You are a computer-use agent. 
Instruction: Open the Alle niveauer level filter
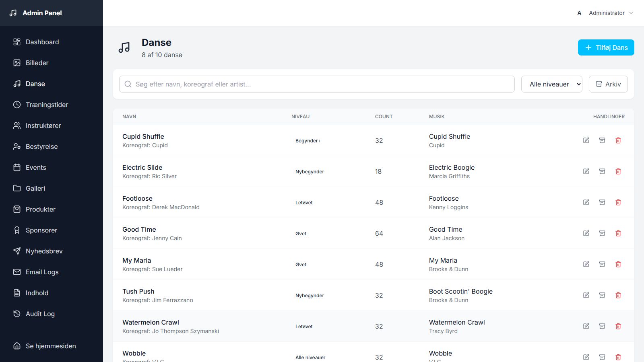coord(551,84)
